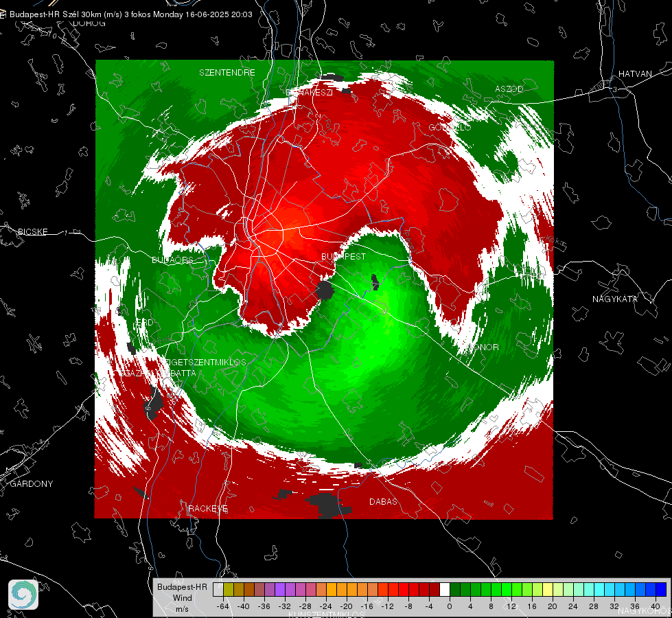Click the '-4' legend scale value
672x618 pixels.
pyautogui.click(x=429, y=606)
